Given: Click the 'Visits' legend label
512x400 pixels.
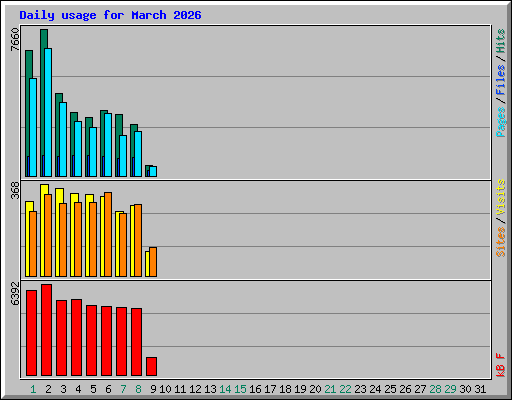Looking at the screenshot, I should pyautogui.click(x=501, y=197).
